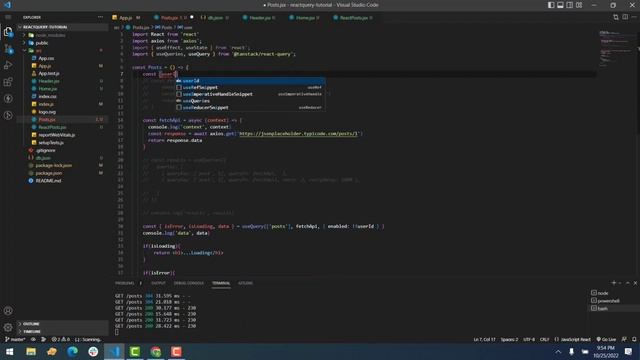640x360 pixels.
Task: Open App.css in explorer
Action: pyautogui.click(x=46, y=58)
